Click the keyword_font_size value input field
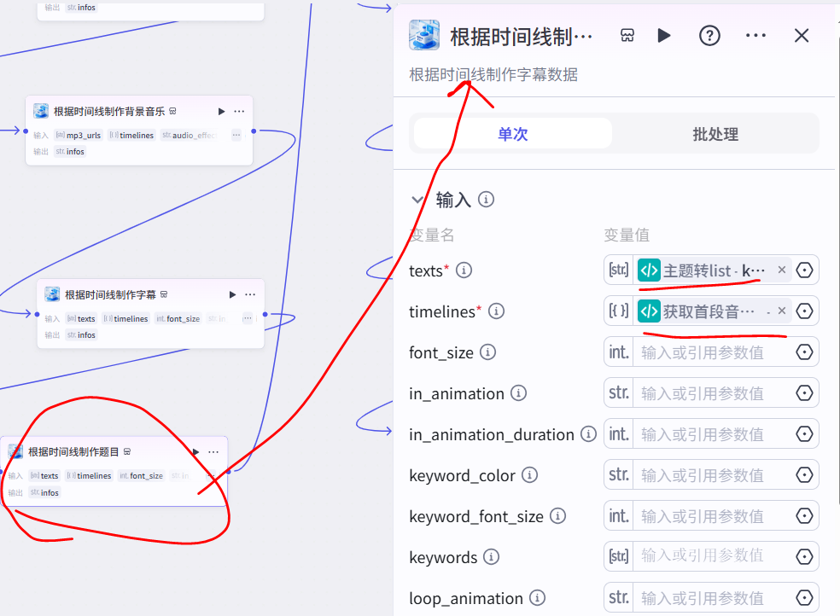Image resolution: width=840 pixels, height=616 pixels. click(713, 516)
